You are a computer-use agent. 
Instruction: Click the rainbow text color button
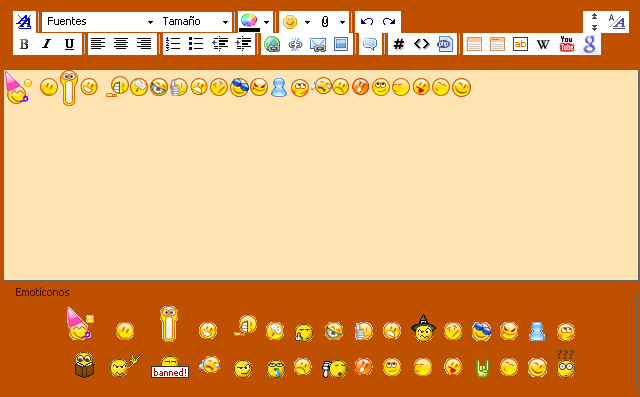[x=249, y=22]
